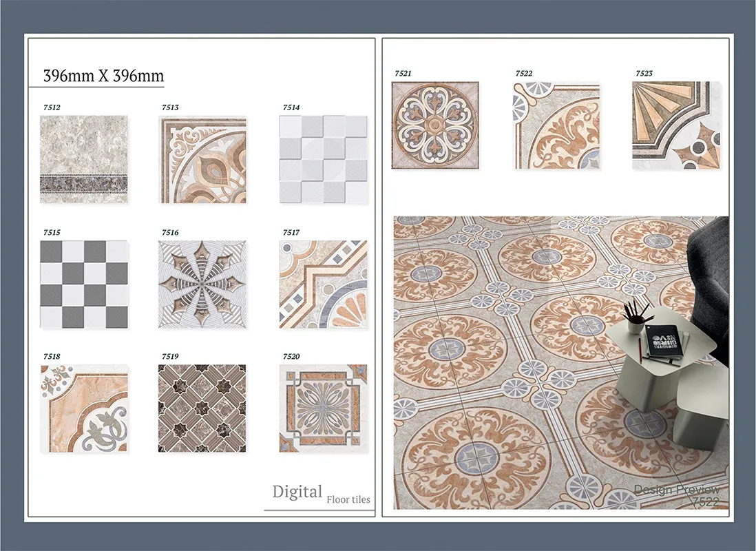Click the 7512 grey marble tile thumbnail

click(83, 159)
